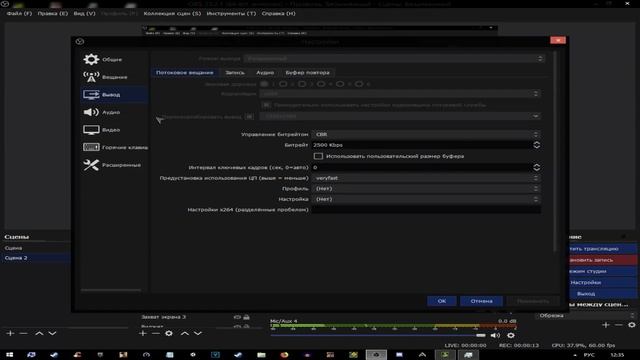This screenshot has height=360, width=640.
Task: Toggle the rescale output checkbox
Action: pos(249,117)
